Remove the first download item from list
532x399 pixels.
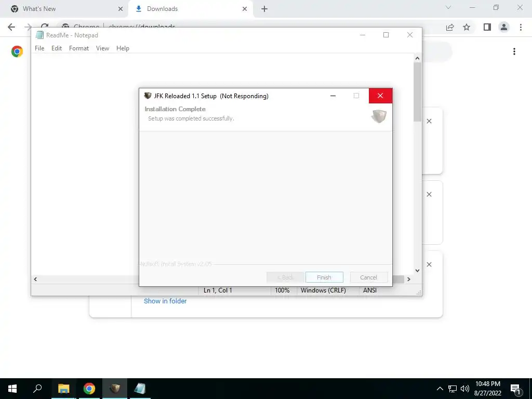[x=429, y=121]
